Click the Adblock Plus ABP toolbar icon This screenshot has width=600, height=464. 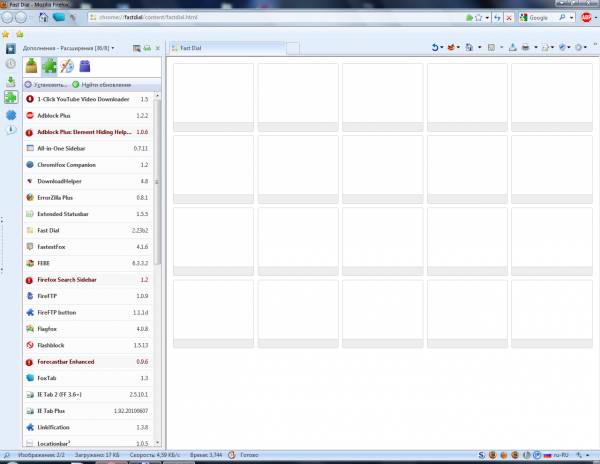click(586, 17)
